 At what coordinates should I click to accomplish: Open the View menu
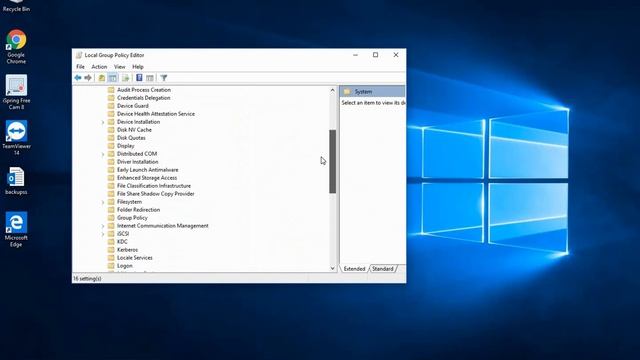click(120, 67)
